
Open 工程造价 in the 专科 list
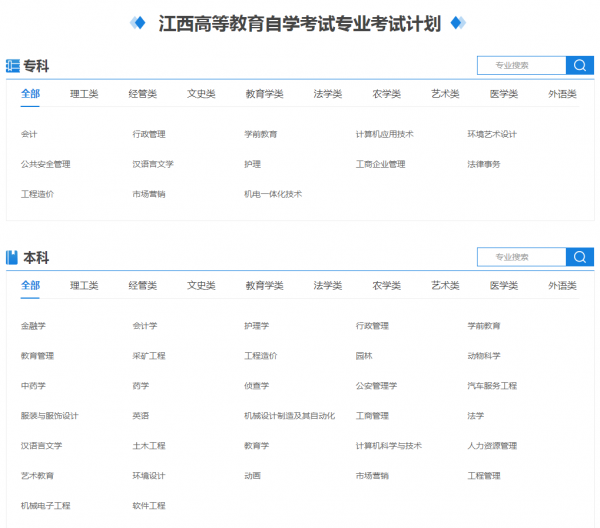click(x=37, y=194)
